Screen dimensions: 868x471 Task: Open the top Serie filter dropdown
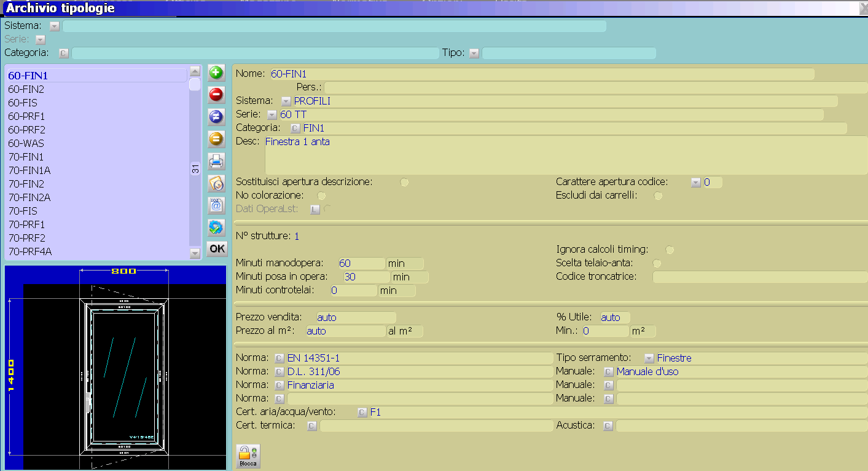click(41, 40)
